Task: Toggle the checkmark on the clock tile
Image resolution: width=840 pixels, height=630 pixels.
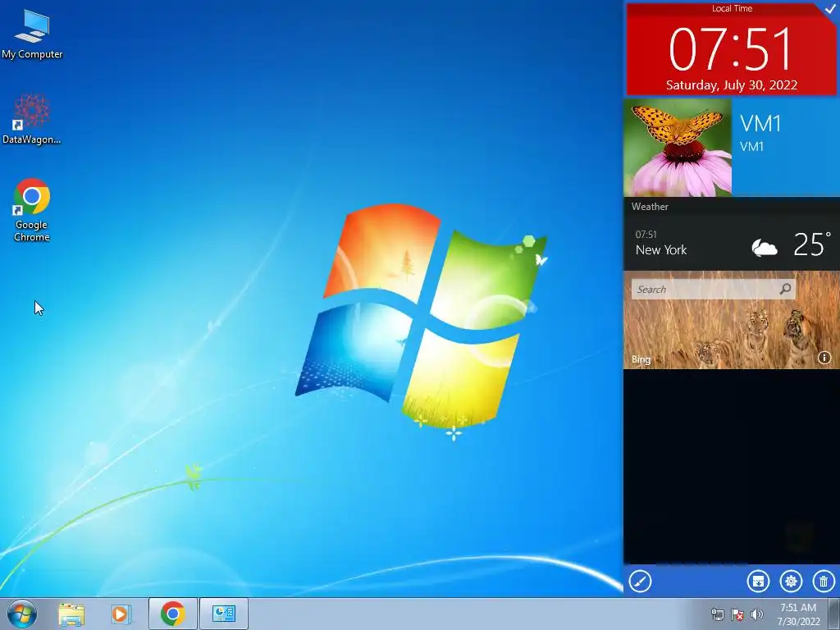Action: [x=830, y=8]
